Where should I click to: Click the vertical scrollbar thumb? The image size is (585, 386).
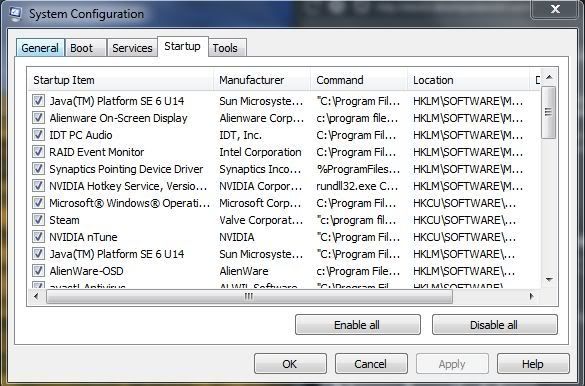click(548, 112)
